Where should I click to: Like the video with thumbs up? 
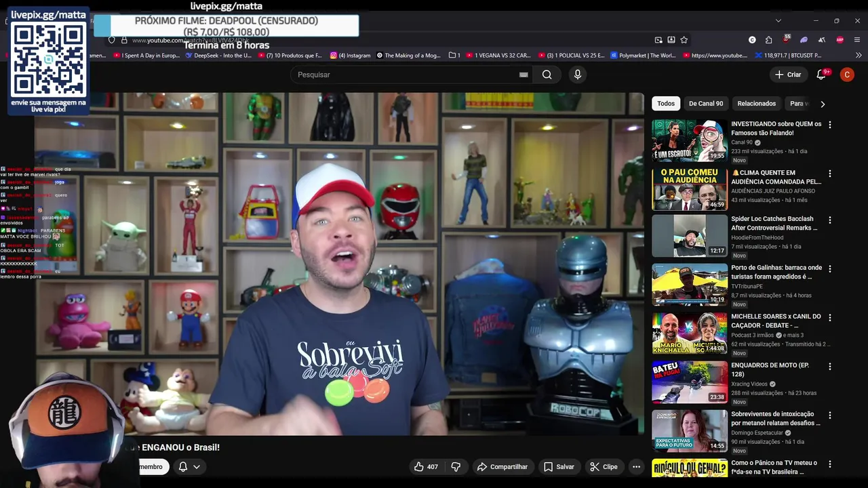[x=426, y=466]
